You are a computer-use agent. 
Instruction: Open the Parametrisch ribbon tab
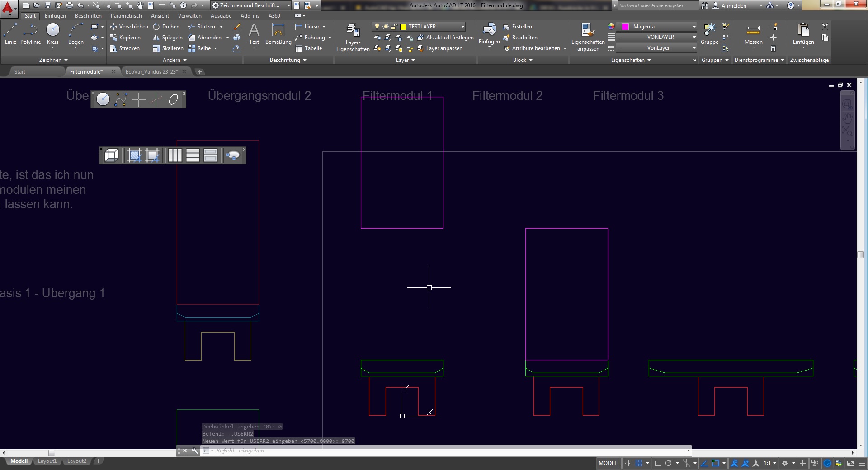[x=126, y=16]
